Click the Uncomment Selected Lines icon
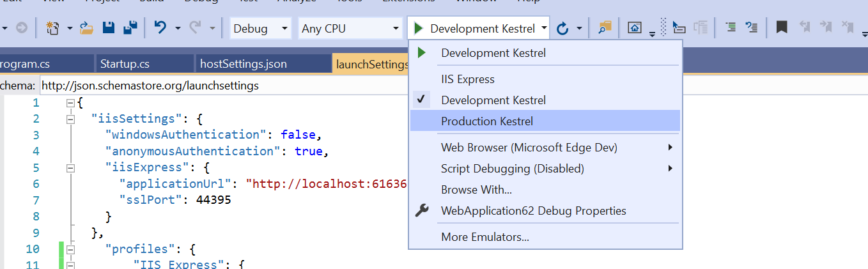The image size is (868, 269). [752, 28]
